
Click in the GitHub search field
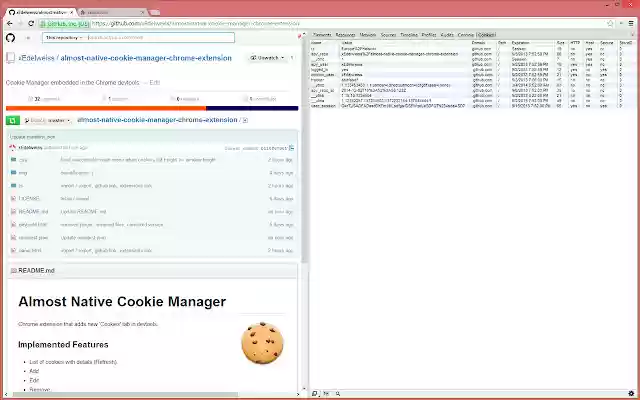[x=160, y=38]
